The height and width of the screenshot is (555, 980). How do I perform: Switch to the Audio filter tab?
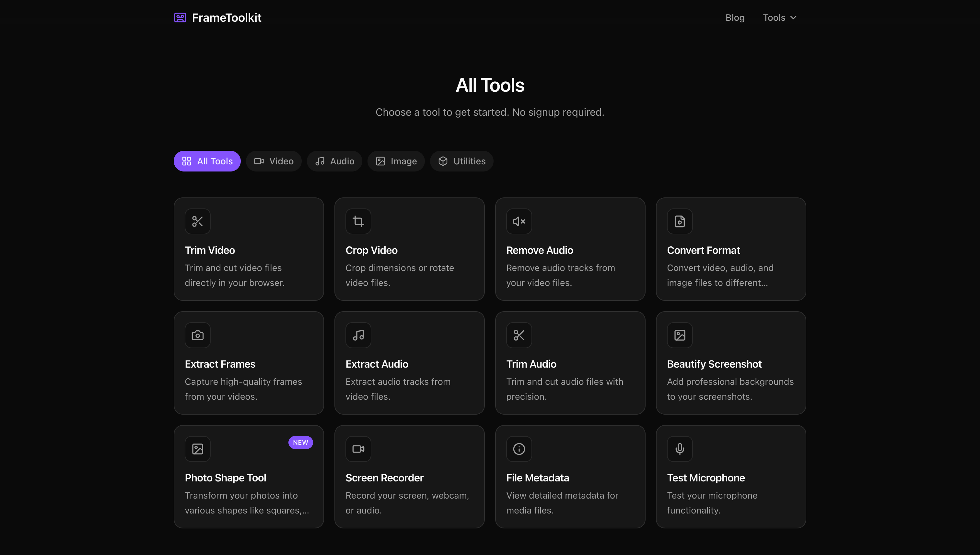pyautogui.click(x=334, y=161)
